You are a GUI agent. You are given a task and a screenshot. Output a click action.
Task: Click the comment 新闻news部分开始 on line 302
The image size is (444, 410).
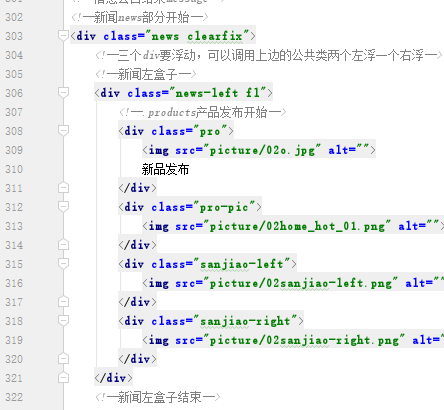pos(140,17)
